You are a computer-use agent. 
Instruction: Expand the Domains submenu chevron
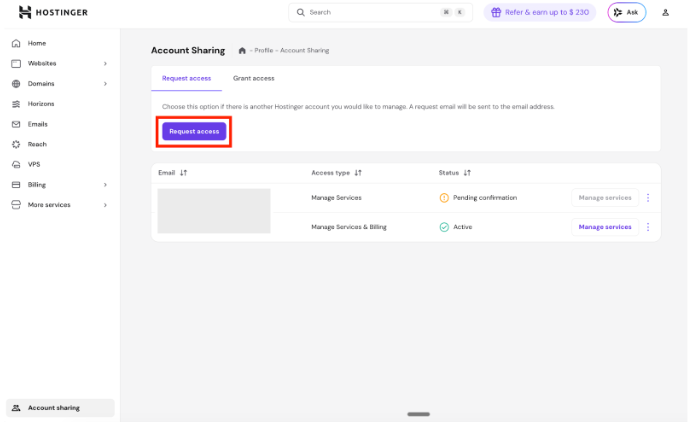pos(105,84)
